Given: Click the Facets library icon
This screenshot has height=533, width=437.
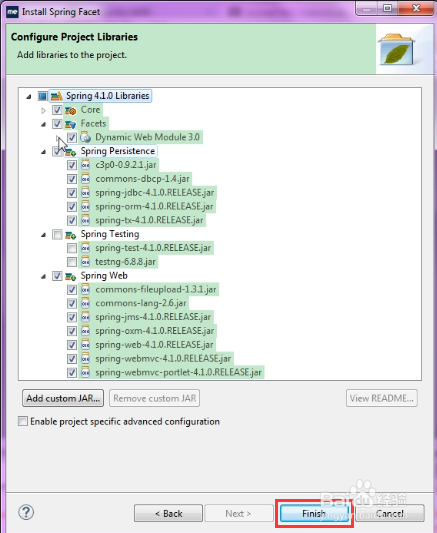Looking at the screenshot, I should tap(71, 124).
